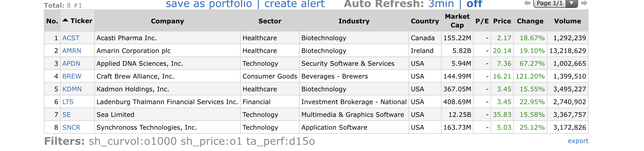Image resolution: width=644 pixels, height=151 pixels.
Task: Go to the previous page arrow
Action: (527, 3)
